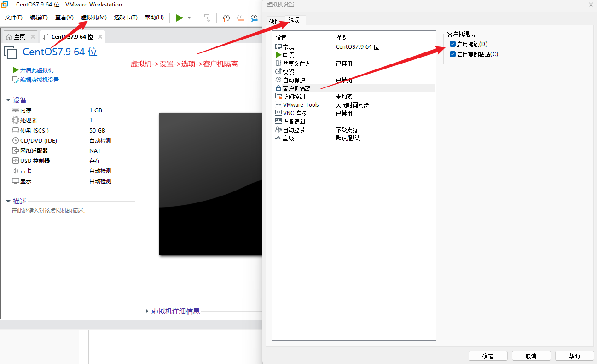Select the 内存 memory device icon
The width and height of the screenshot is (597, 364).
16,110
